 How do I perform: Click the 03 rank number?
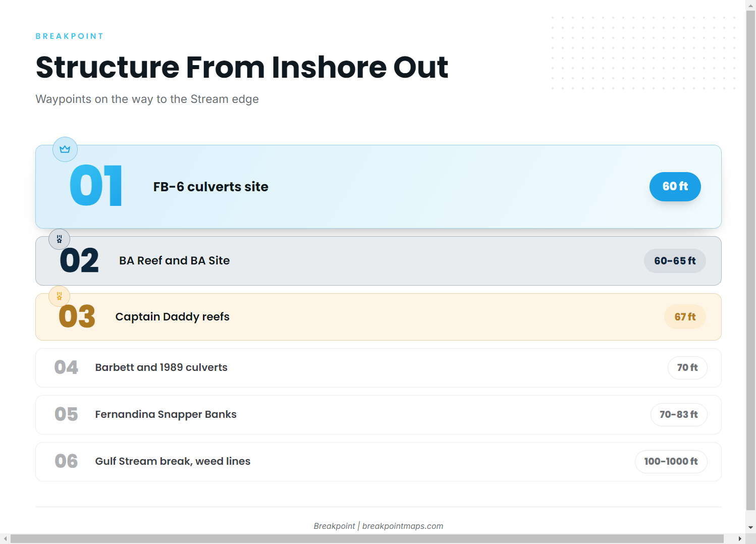point(77,317)
